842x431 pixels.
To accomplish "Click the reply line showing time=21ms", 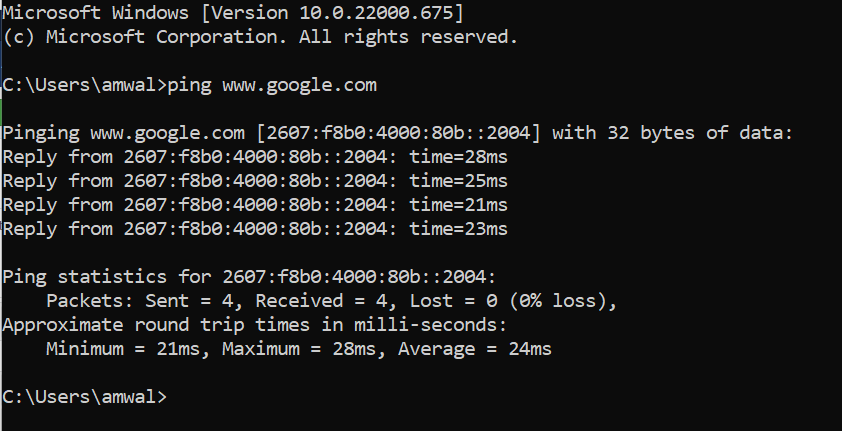I will [x=255, y=205].
